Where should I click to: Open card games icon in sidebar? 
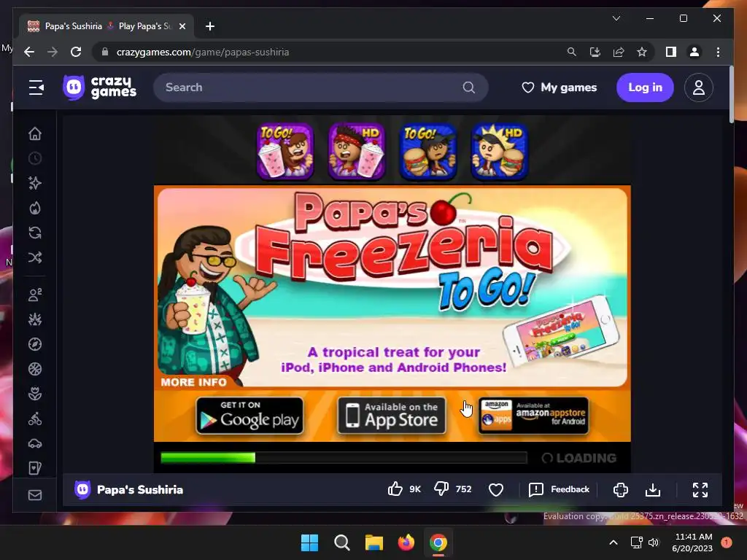point(35,469)
